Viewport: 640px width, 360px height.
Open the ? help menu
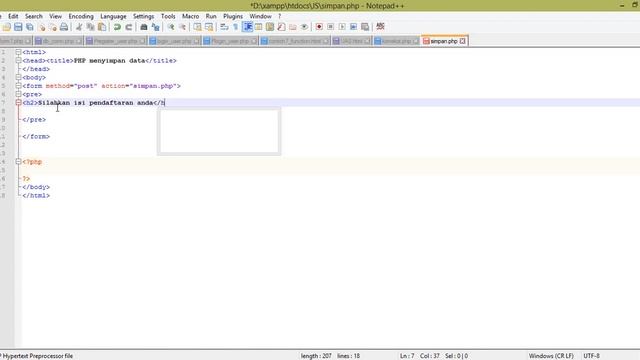280,16
